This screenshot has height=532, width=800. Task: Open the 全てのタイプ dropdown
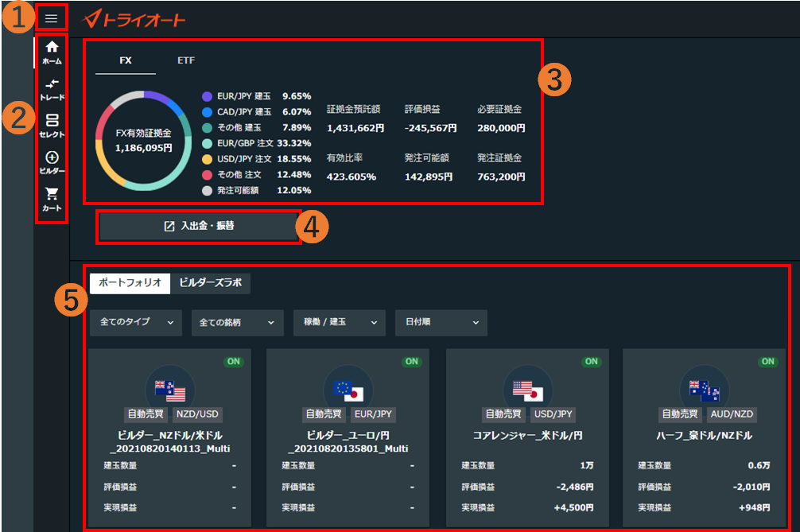136,322
